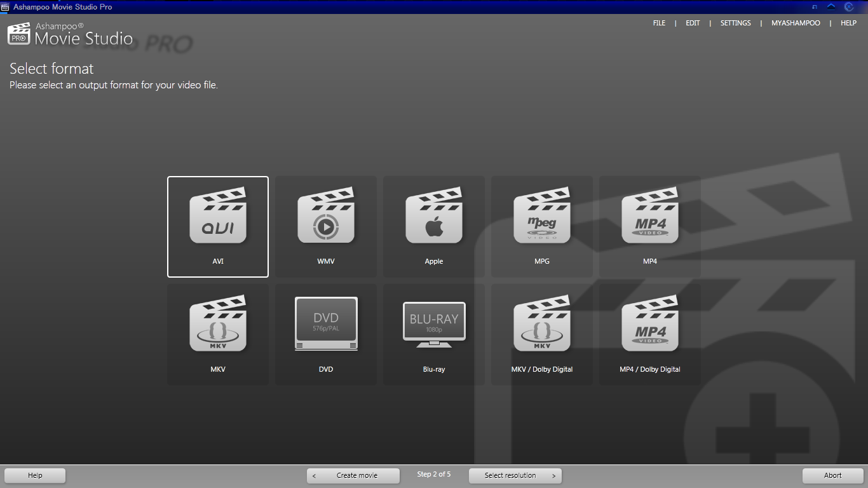Image resolution: width=868 pixels, height=488 pixels.
Task: Click the 'MPG' label text
Action: pyautogui.click(x=542, y=261)
